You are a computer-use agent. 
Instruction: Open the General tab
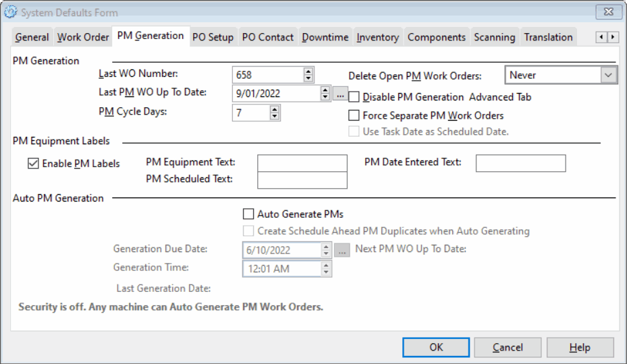coord(32,37)
